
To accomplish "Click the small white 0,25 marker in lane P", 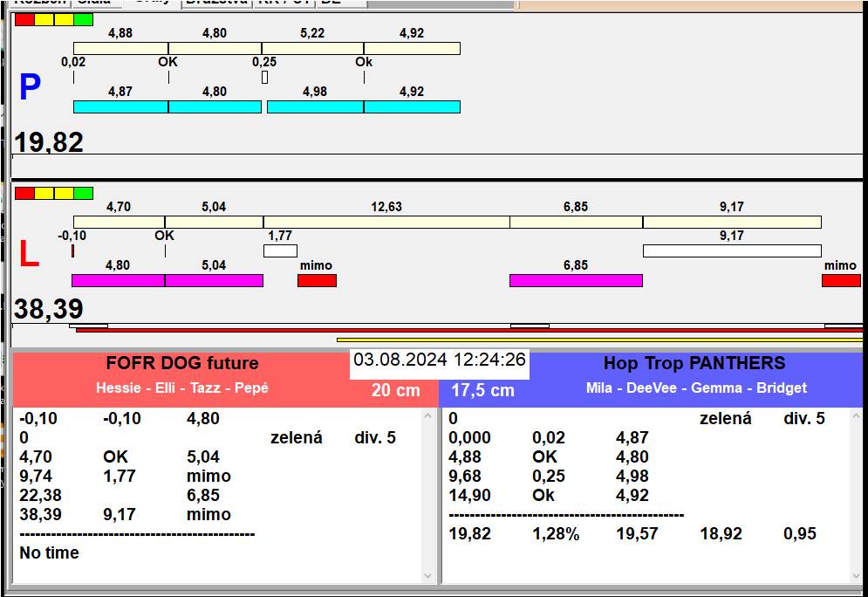I will coord(264,78).
